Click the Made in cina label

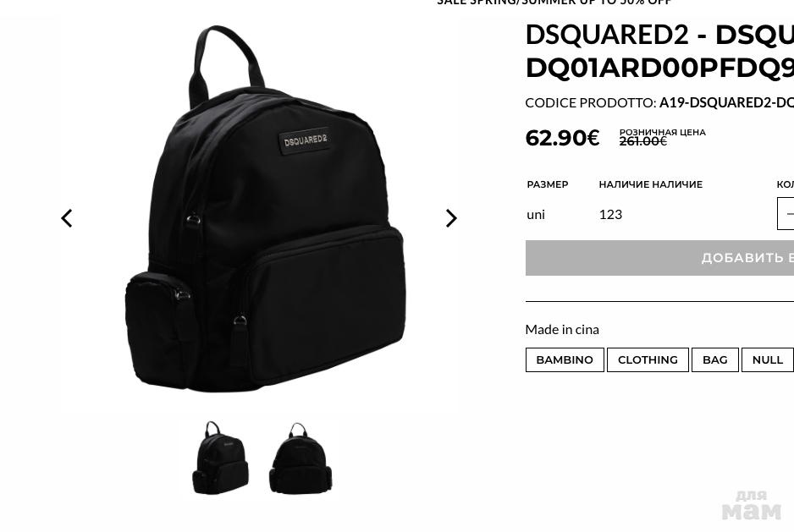(x=562, y=330)
